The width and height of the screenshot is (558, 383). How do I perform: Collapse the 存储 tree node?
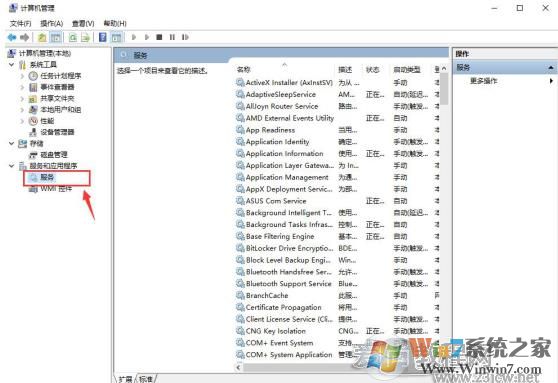click(12, 143)
